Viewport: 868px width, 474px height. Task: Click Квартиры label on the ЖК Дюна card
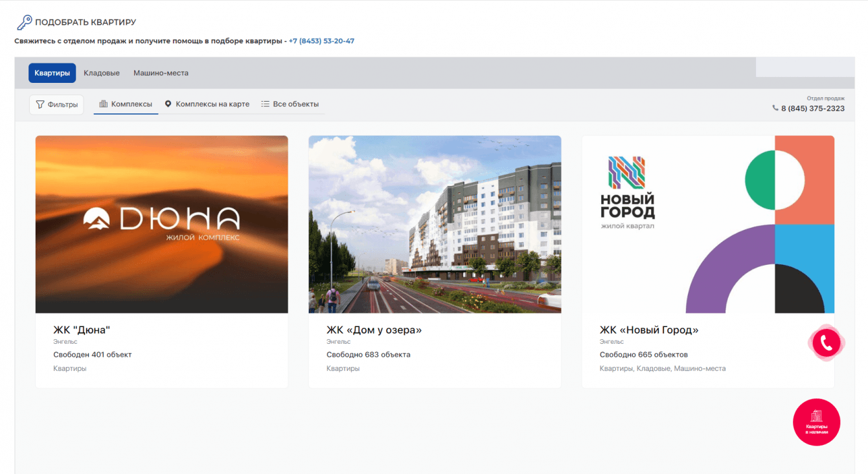[x=70, y=368]
